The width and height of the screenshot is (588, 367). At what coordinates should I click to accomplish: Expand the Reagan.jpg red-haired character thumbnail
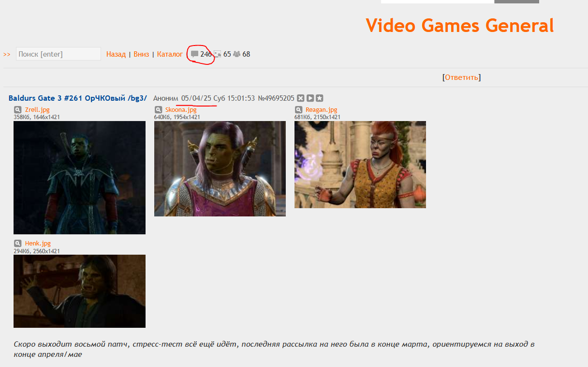point(360,165)
